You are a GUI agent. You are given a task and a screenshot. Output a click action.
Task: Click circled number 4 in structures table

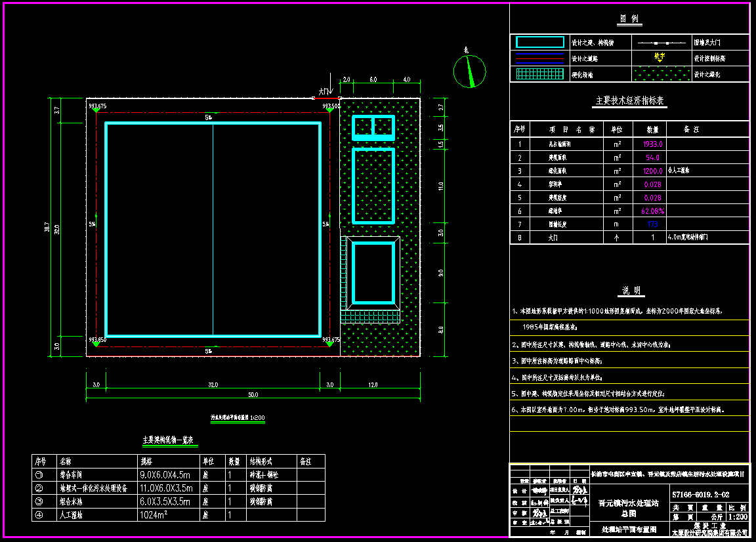(x=39, y=515)
